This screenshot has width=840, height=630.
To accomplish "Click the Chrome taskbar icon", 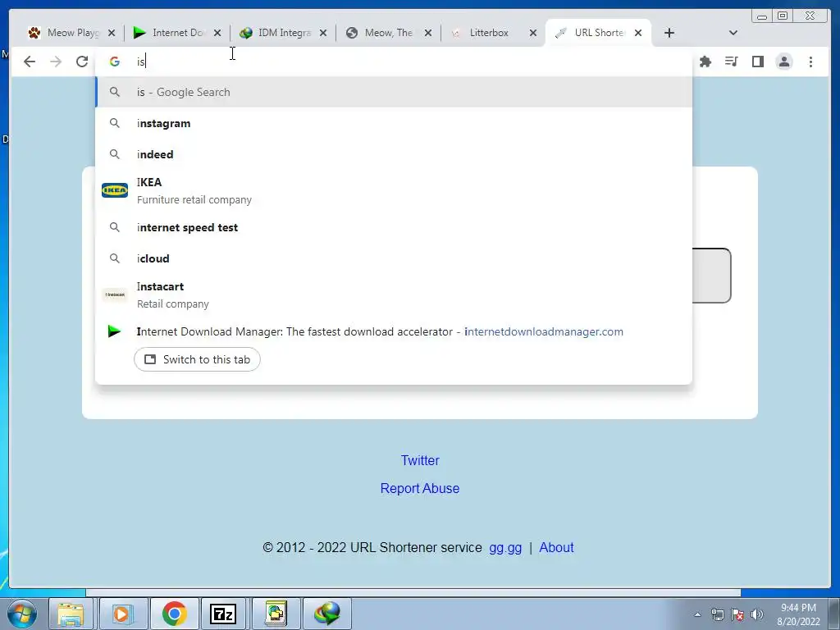I will pyautogui.click(x=174, y=614).
